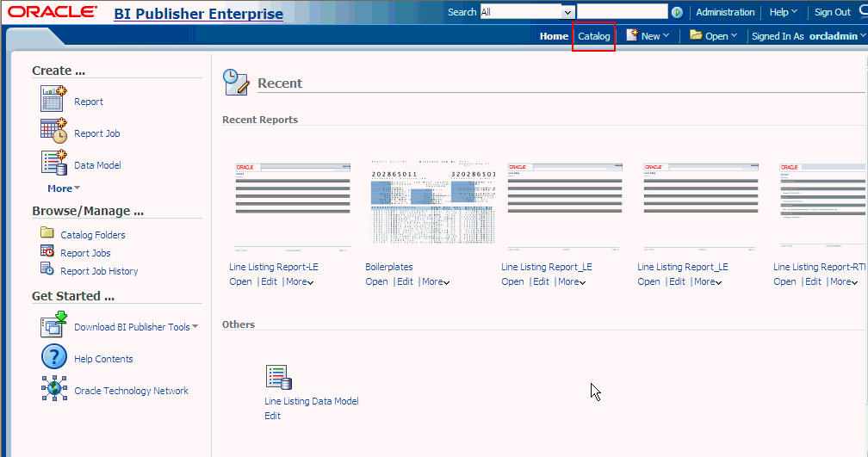Click Edit under Line Listing Data Model
This screenshot has height=457, width=868.
[x=272, y=416]
